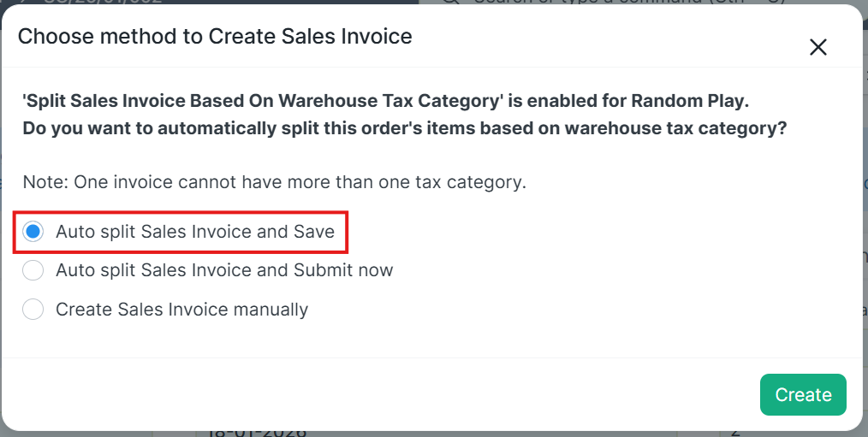The image size is (868, 437).
Task: Click the empty footer area left of Create
Action: tap(385, 394)
